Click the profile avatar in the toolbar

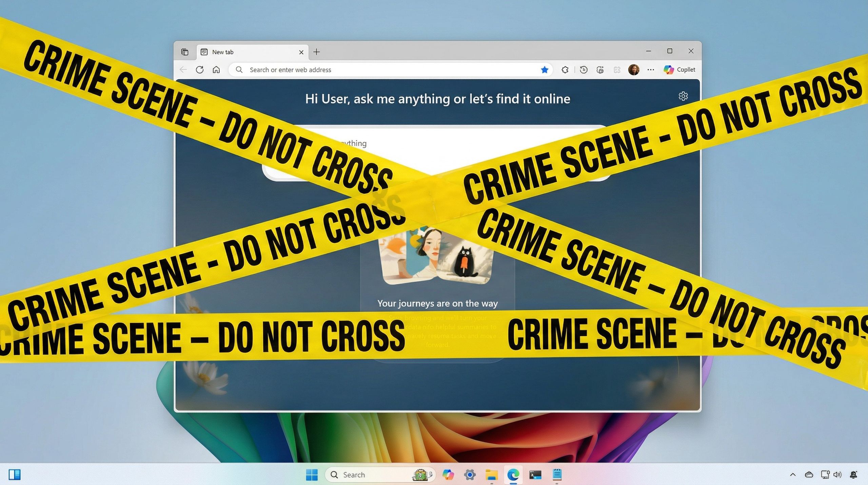[634, 70]
